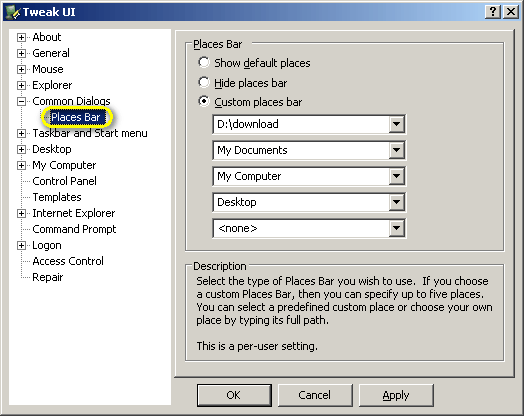Open the My Computer combo box arrow
Image resolution: width=524 pixels, height=416 pixels.
tap(397, 176)
